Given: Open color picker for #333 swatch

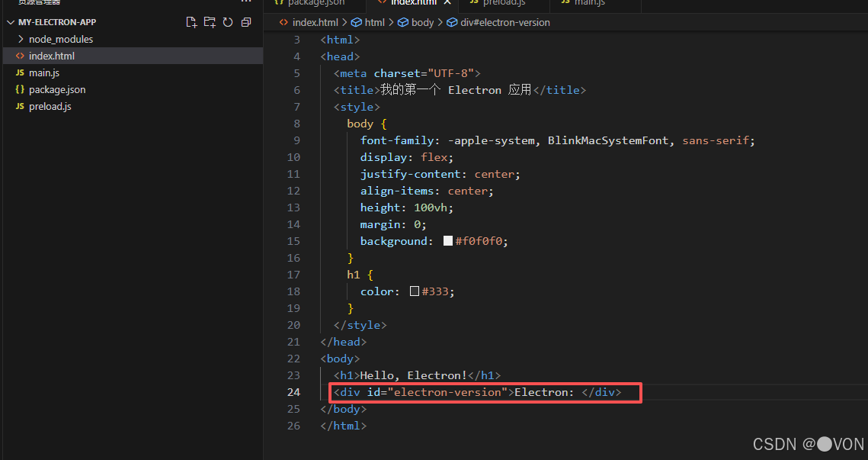Looking at the screenshot, I should click(415, 291).
